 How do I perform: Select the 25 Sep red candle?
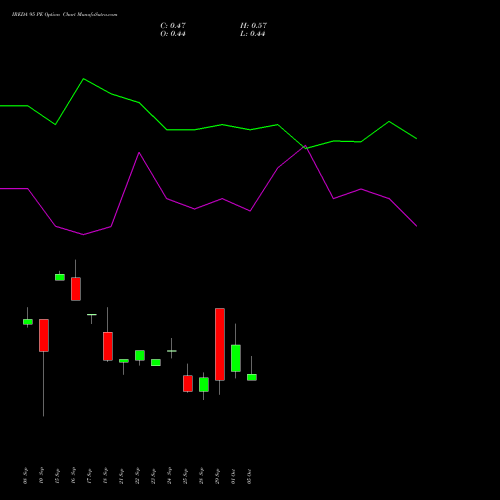188,383
